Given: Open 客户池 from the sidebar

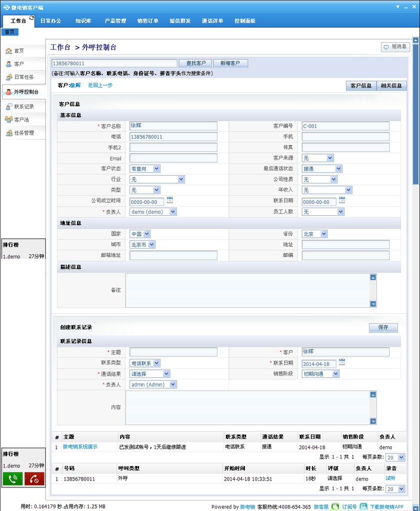Looking at the screenshot, I should pyautogui.click(x=21, y=120).
